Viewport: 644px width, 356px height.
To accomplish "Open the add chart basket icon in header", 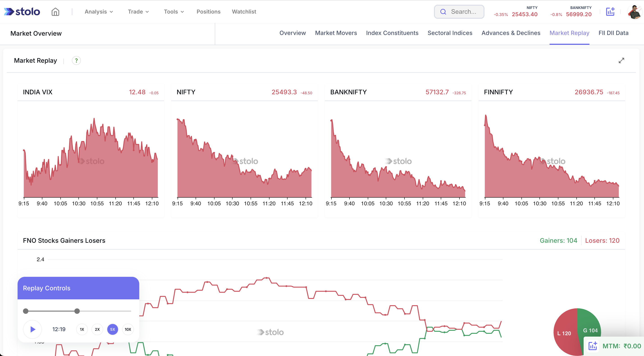I will coord(610,12).
